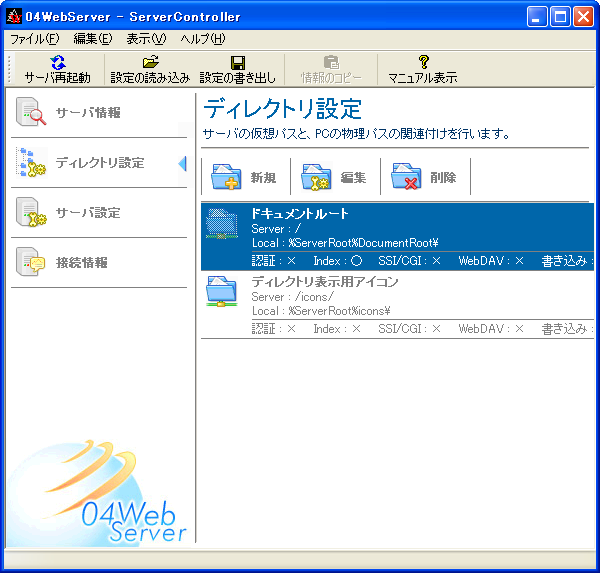Click the 'Local : %ServerRoot%icons¥' text
The width and height of the screenshot is (600, 573).
[321, 311]
